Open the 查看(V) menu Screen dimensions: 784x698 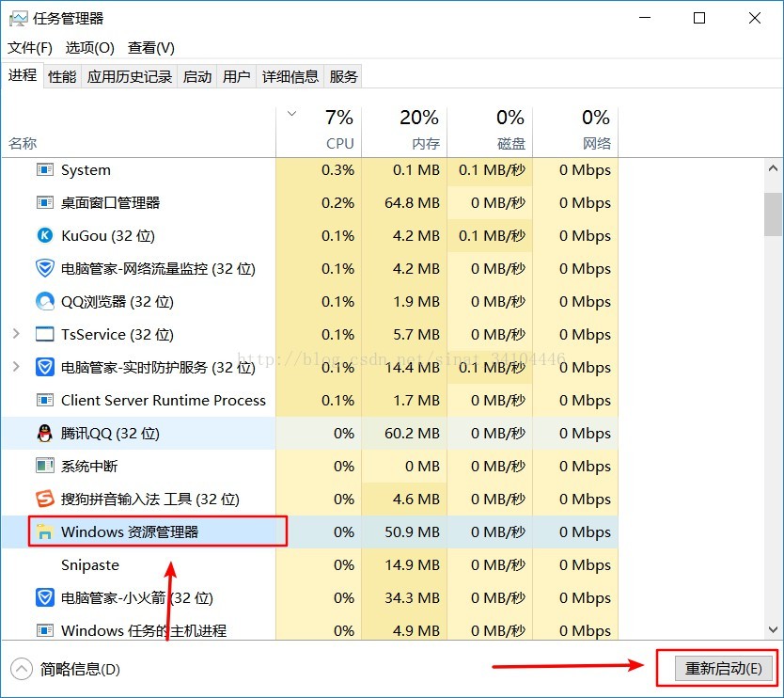point(151,48)
